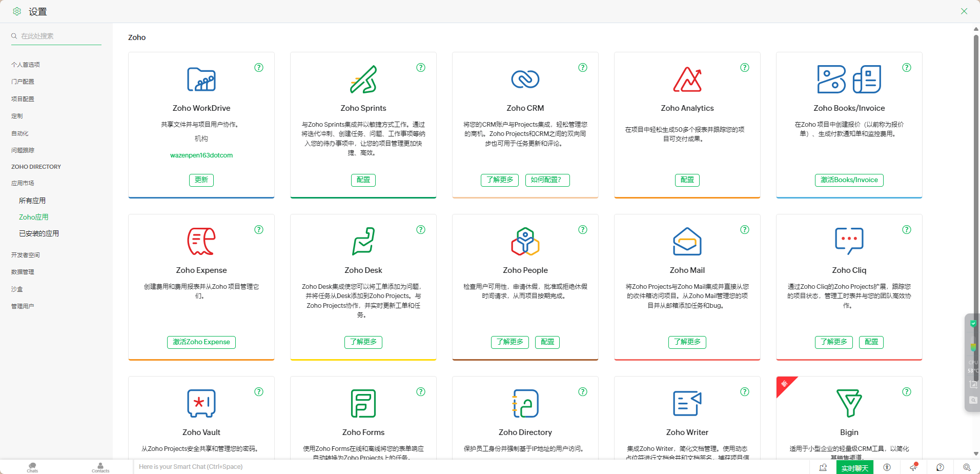This screenshot has height=474, width=980.
Task: Open the wazenpen163dotcom organization link
Action: (x=201, y=155)
